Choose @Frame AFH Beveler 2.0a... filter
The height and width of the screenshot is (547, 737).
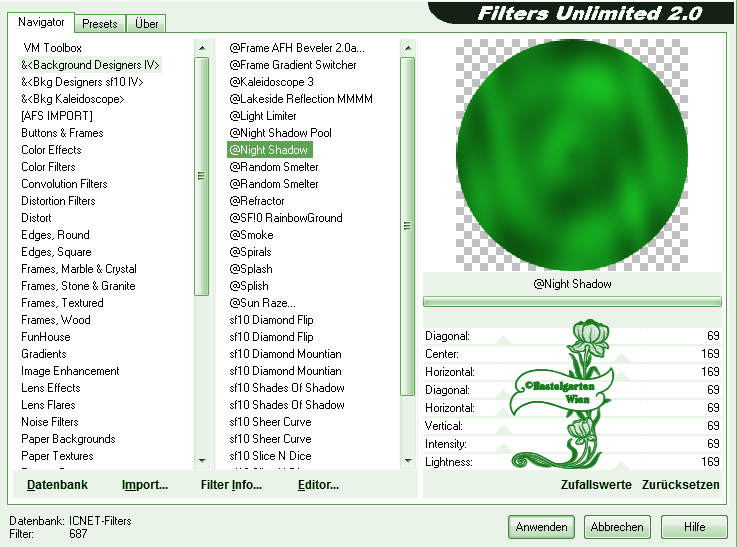click(x=297, y=48)
